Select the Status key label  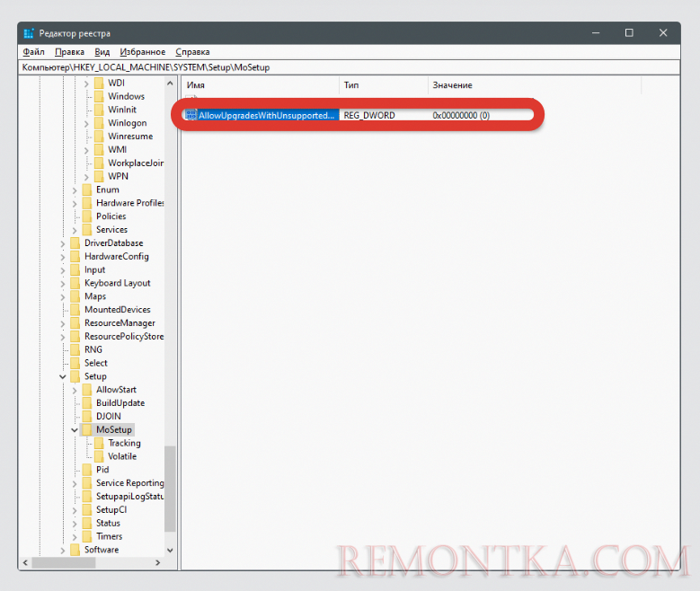tap(108, 523)
